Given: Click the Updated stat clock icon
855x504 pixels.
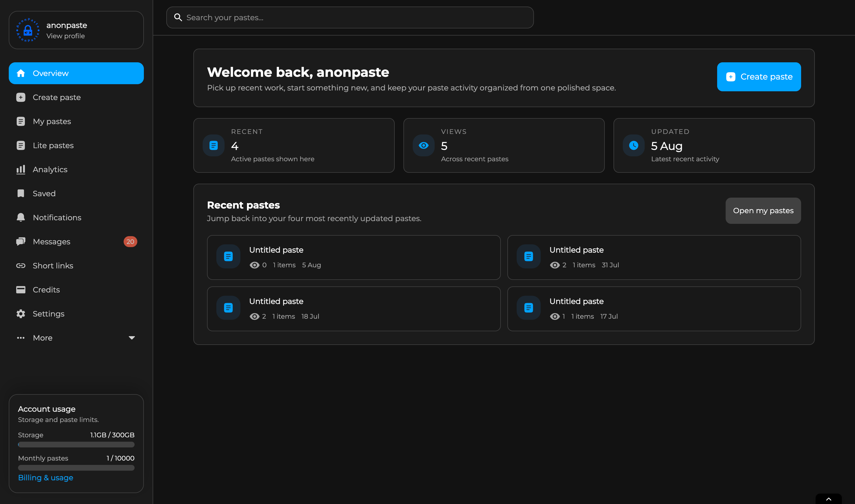Looking at the screenshot, I should (x=633, y=145).
